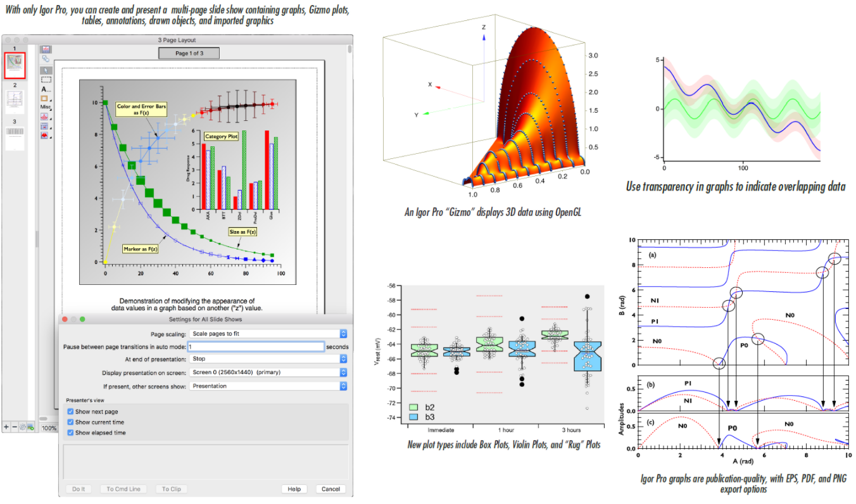Choose the marquee selection tool

point(46,80)
